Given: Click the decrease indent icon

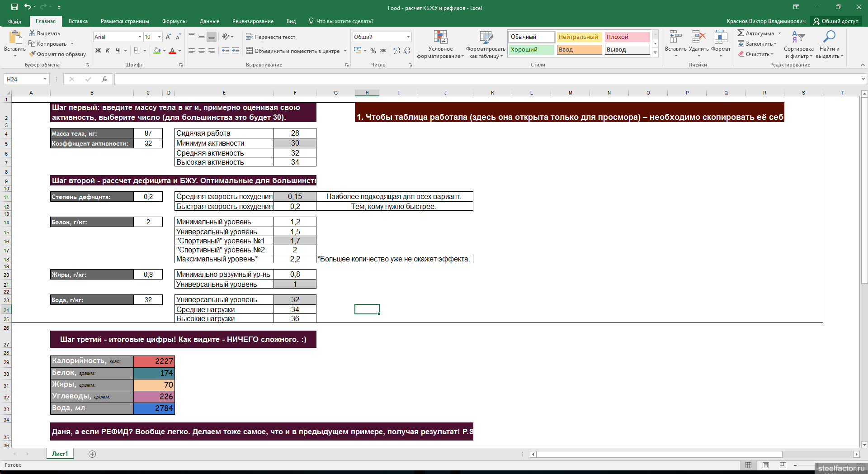Looking at the screenshot, I should [226, 51].
